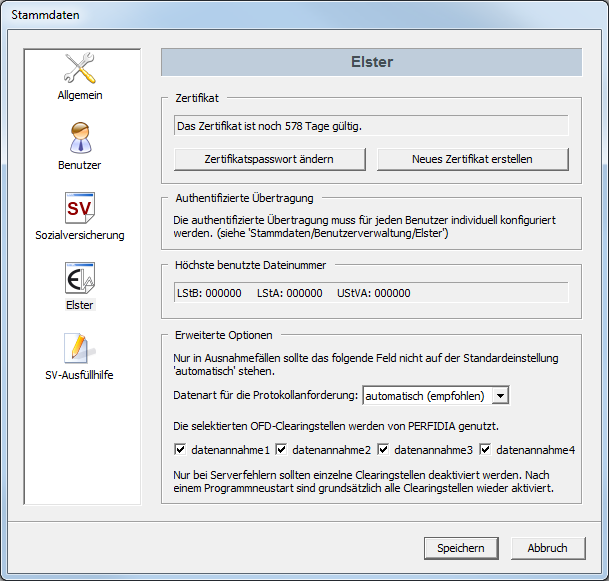Select the Benutzer person icon
This screenshot has height=581, width=609.
pyautogui.click(x=80, y=138)
